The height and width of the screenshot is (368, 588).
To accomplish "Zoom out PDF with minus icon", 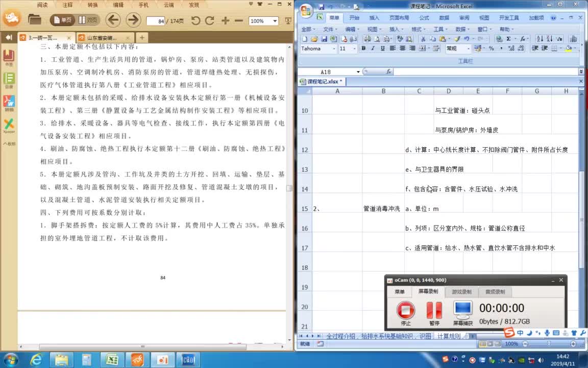I will click(239, 20).
